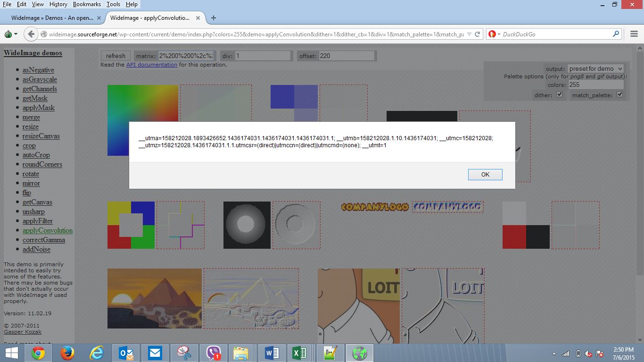The height and width of the screenshot is (362, 644).
Task: Launch Chrome from the taskbar
Action: (38, 353)
